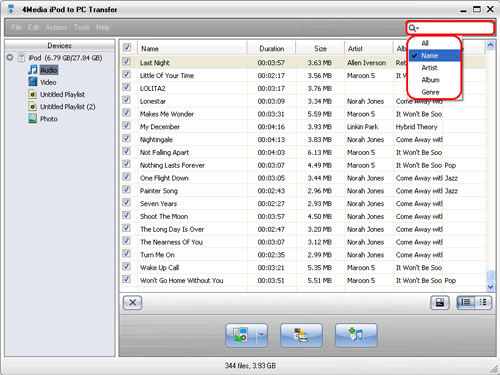Screen dimensions: 500x375
Task: Select the song The Long Day Is Over
Action: click(172, 229)
